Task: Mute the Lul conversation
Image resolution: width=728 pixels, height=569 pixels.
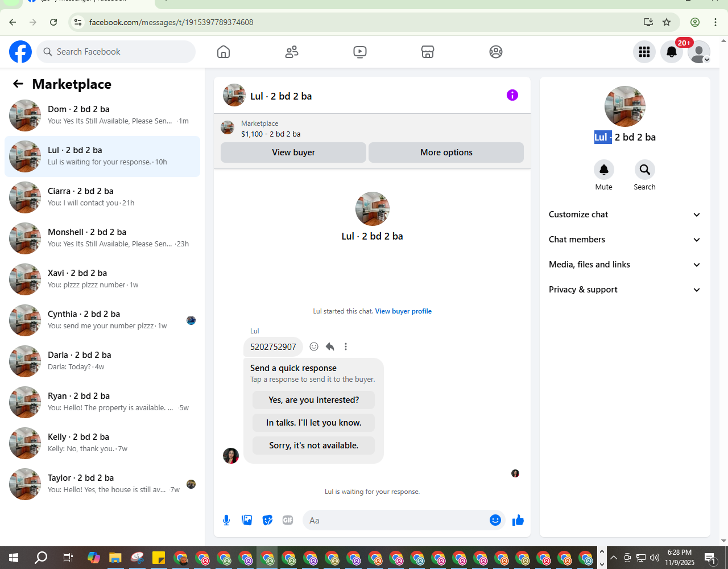Action: (x=604, y=170)
